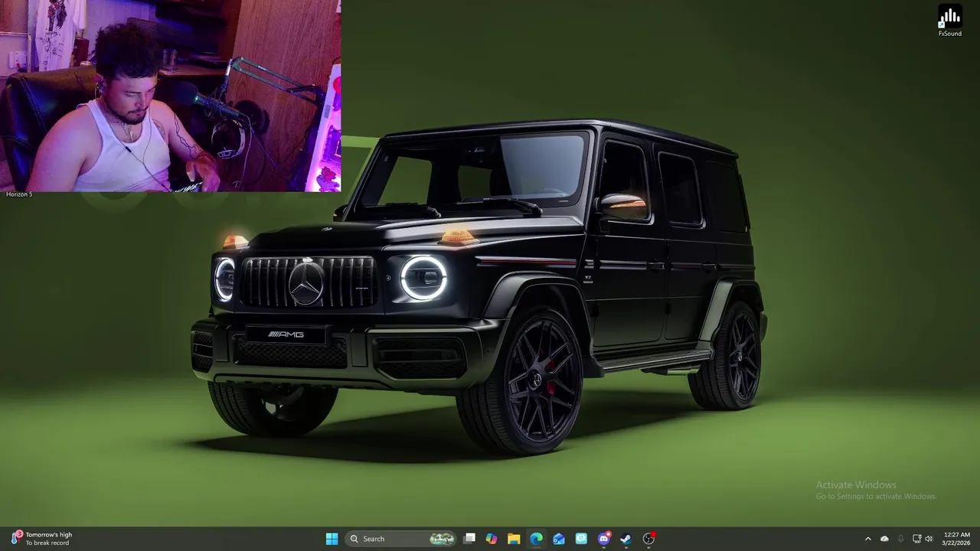Viewport: 980px width, 551px height.
Task: Click the search highlights picture in Search box
Action: pyautogui.click(x=442, y=539)
